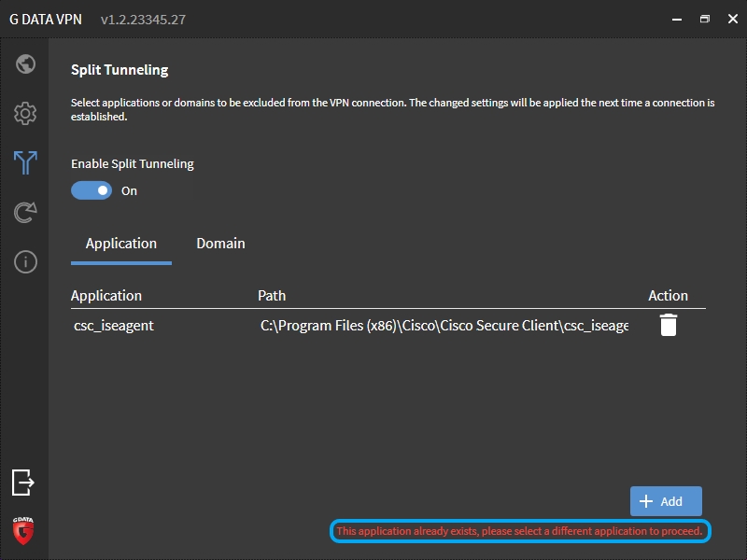747x560 pixels.
Task: Open the update refresh arrow page
Action: point(25,213)
